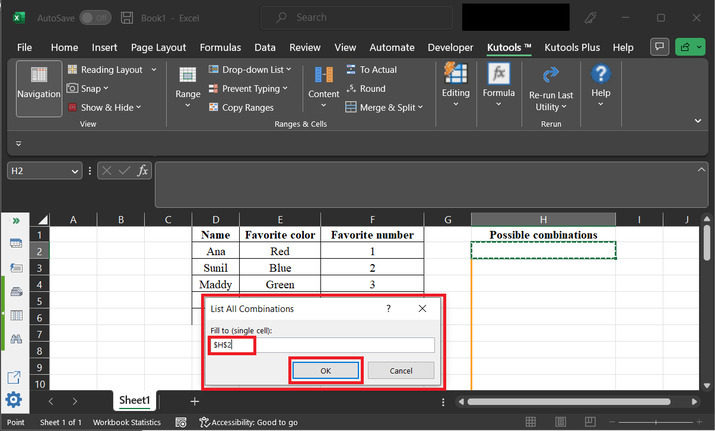Expand the Drop-down List menu
Screen dimensions: 715x431
250,70
